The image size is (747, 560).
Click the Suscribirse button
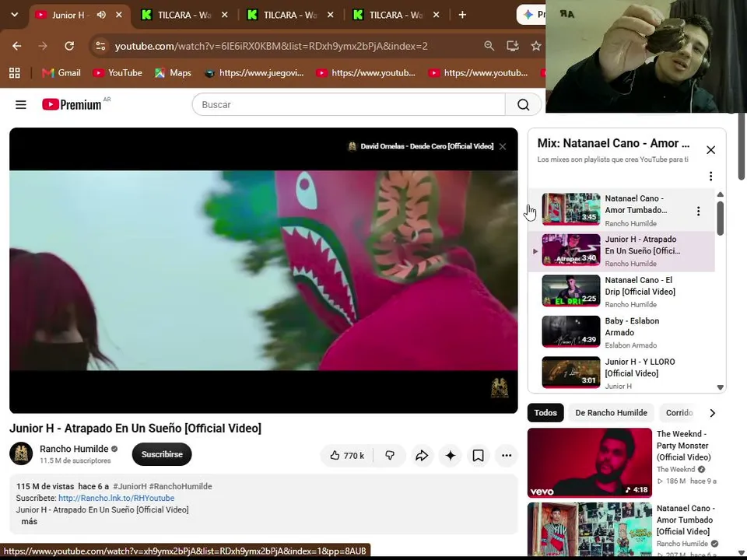click(162, 454)
